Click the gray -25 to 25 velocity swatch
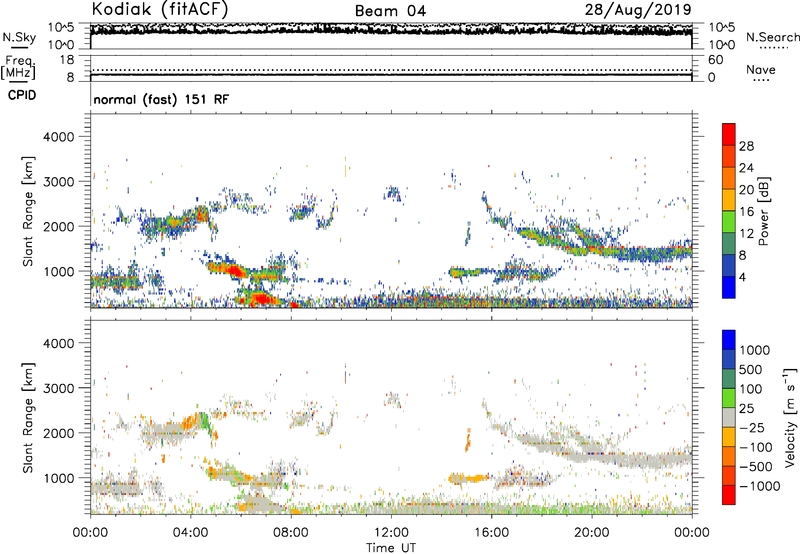 tap(729, 418)
